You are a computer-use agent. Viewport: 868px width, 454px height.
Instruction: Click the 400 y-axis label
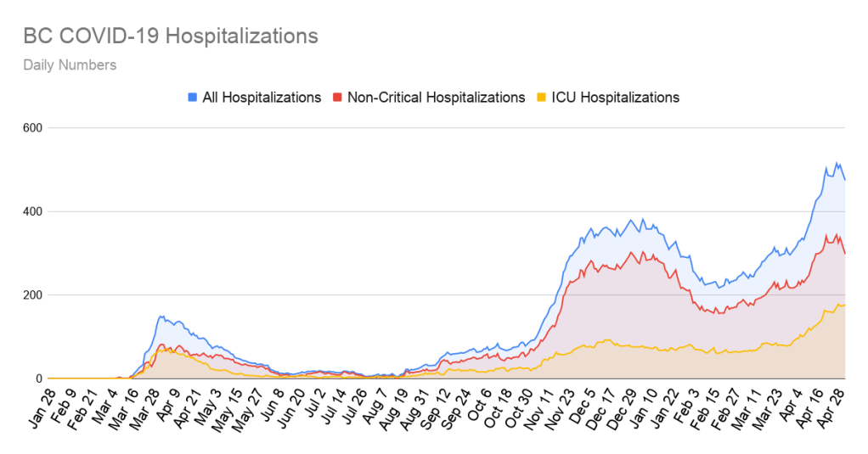(x=32, y=211)
